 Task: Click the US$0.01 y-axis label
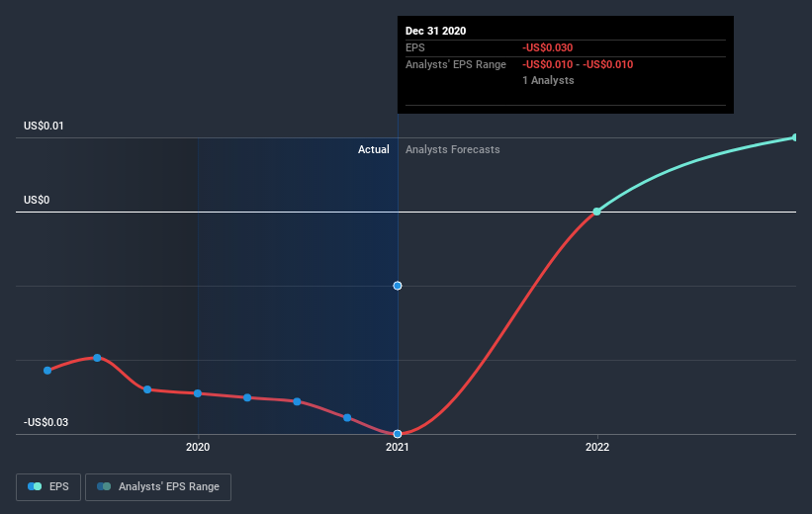click(x=44, y=126)
